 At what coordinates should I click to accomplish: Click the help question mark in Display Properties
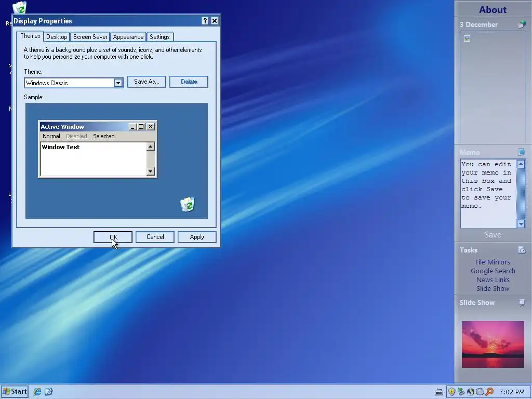pos(205,21)
